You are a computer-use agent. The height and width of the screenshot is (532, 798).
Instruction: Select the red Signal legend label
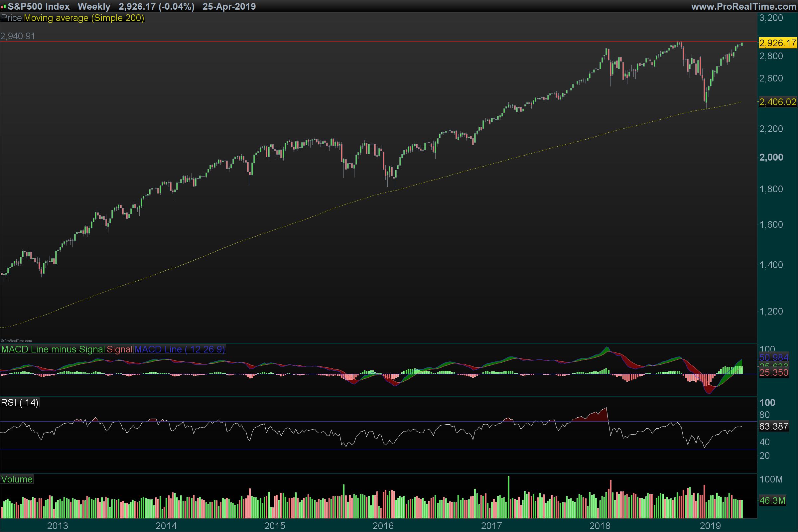[119, 349]
